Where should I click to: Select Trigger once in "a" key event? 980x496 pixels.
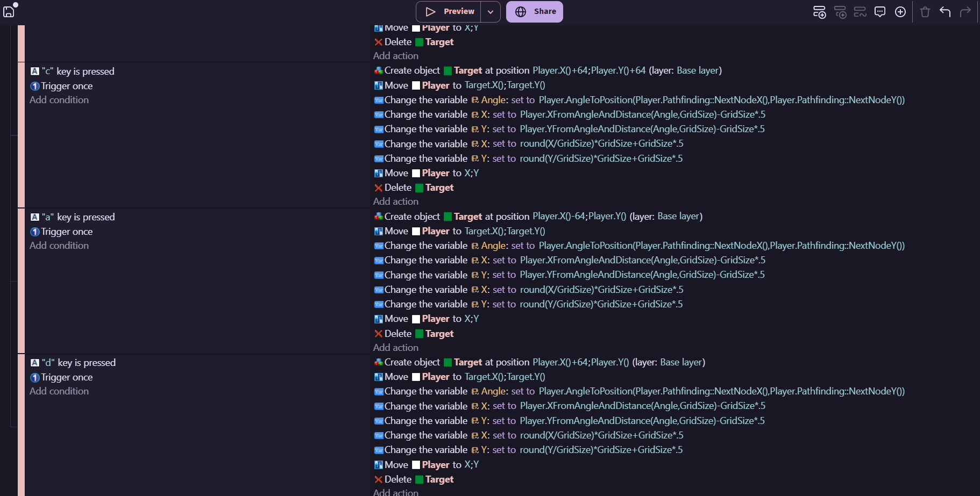pos(67,232)
